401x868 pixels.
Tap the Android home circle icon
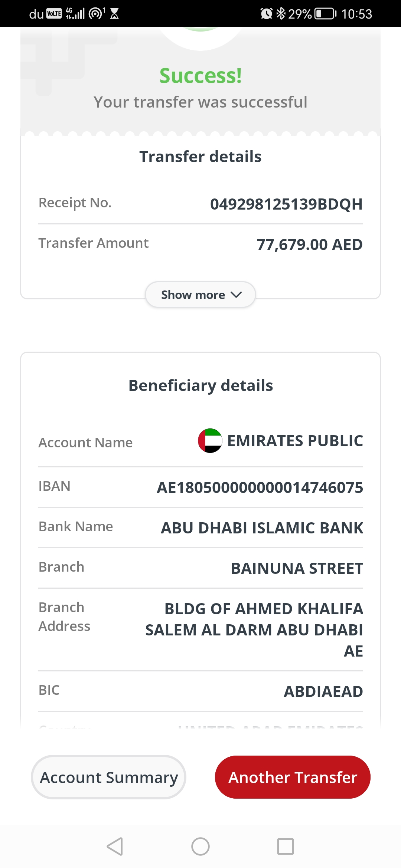pos(200,846)
